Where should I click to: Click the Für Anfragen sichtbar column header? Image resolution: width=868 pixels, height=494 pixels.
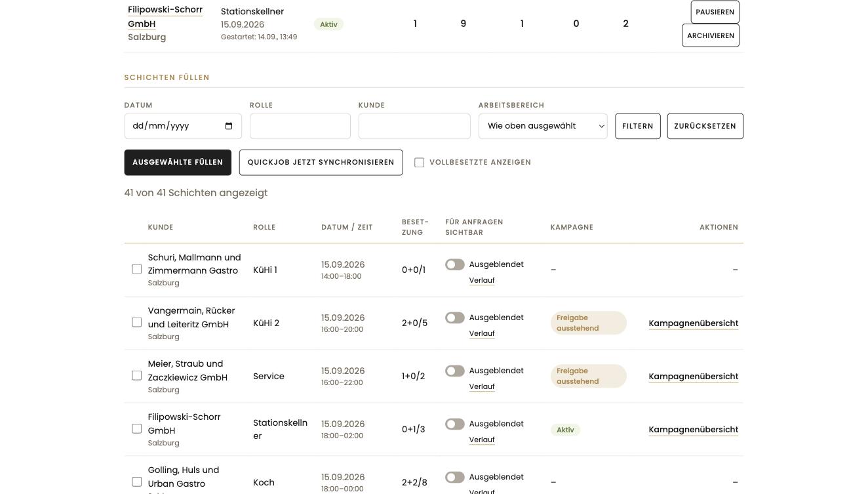click(474, 227)
